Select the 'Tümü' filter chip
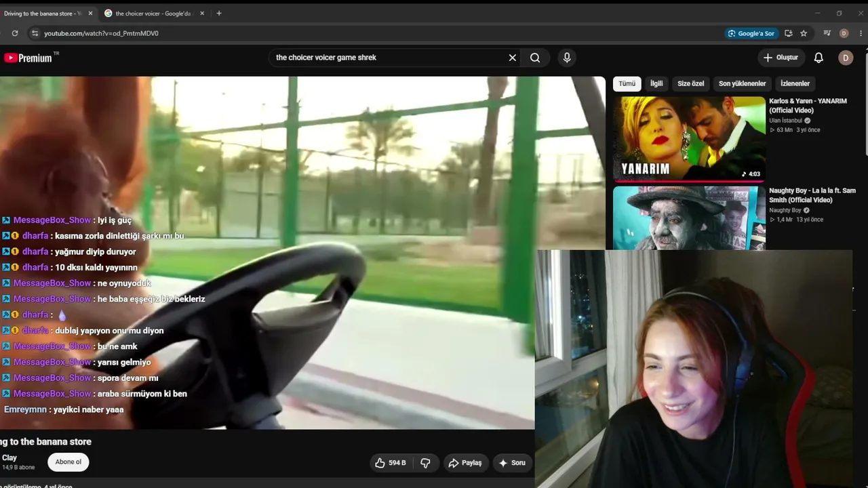The height and width of the screenshot is (488, 868). [627, 83]
